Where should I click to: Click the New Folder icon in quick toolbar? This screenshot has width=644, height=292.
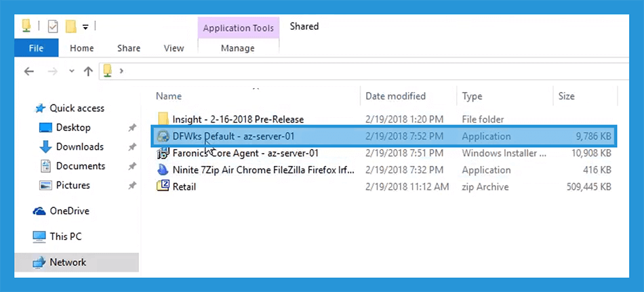tap(71, 27)
